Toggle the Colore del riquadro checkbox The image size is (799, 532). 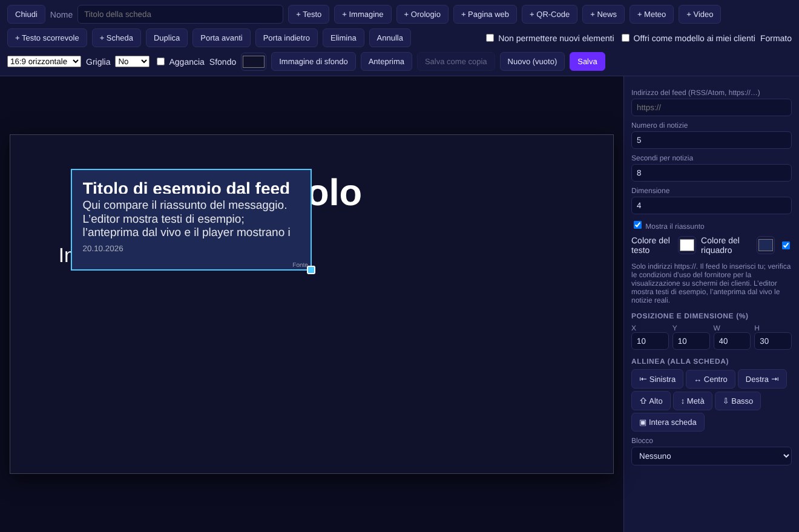click(x=786, y=245)
